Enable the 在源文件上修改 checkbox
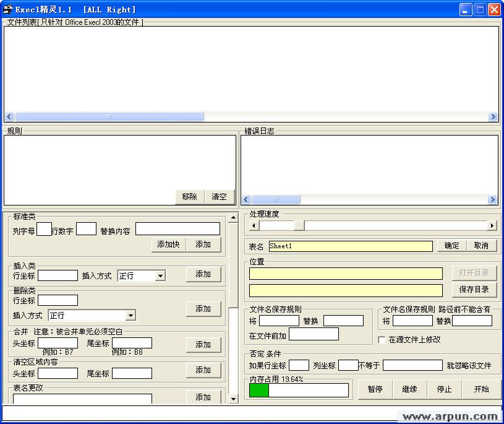The height and width of the screenshot is (424, 504). [x=382, y=339]
